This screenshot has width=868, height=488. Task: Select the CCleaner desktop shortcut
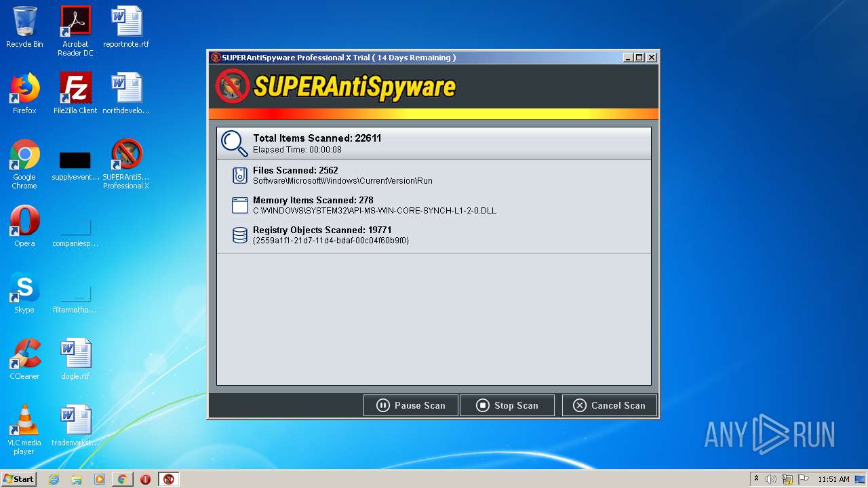tap(24, 359)
